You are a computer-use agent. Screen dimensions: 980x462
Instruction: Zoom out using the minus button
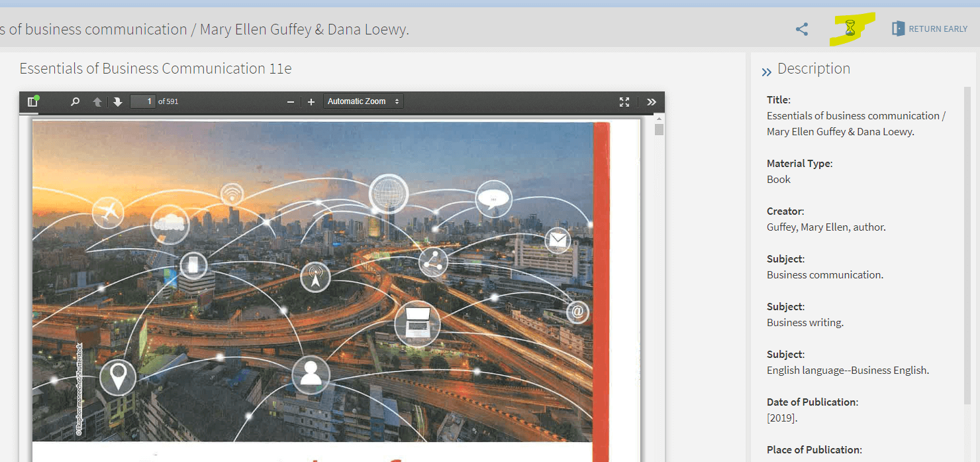(290, 101)
